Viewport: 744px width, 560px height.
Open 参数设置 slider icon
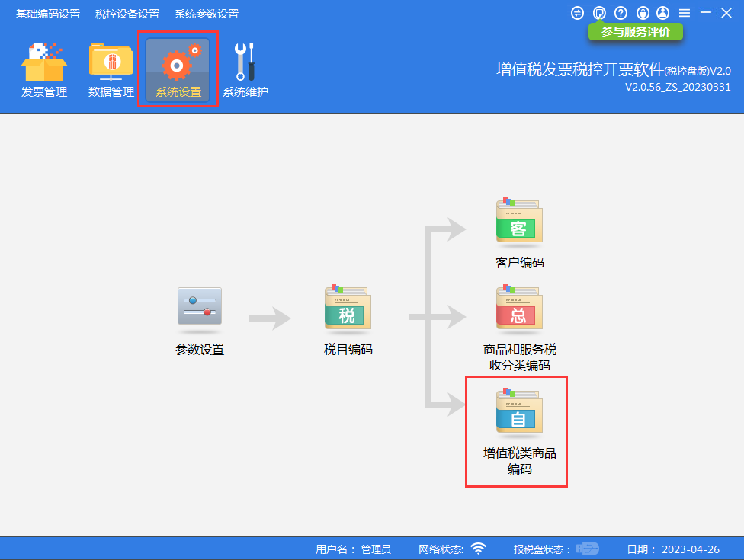click(x=200, y=306)
